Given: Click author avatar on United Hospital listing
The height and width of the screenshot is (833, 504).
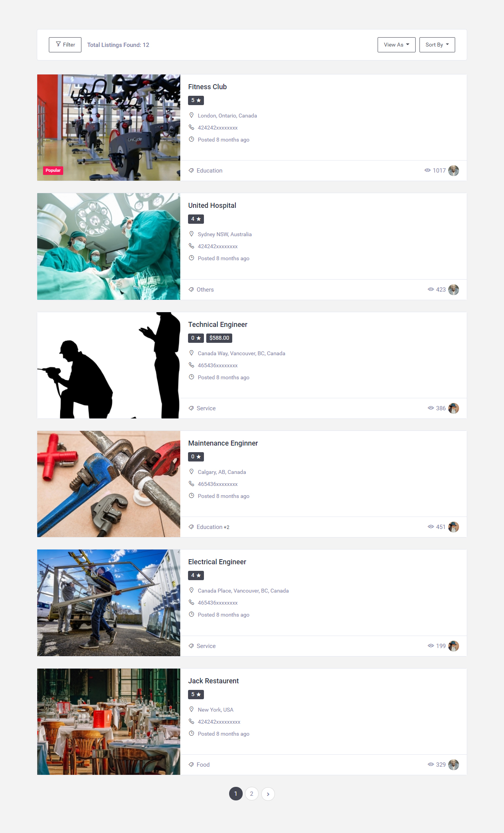Looking at the screenshot, I should point(453,290).
